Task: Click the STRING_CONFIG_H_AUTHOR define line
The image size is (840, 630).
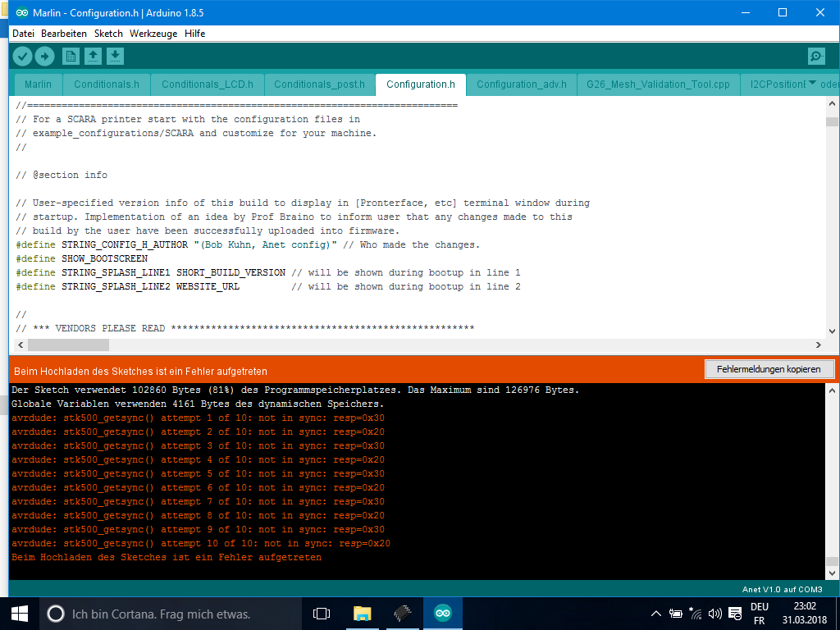Action: click(x=248, y=244)
